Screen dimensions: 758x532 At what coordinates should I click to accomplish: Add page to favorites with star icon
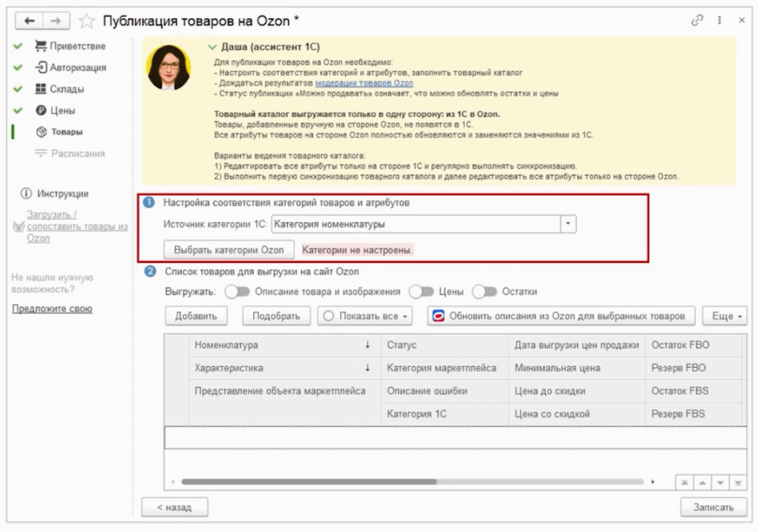tap(87, 21)
